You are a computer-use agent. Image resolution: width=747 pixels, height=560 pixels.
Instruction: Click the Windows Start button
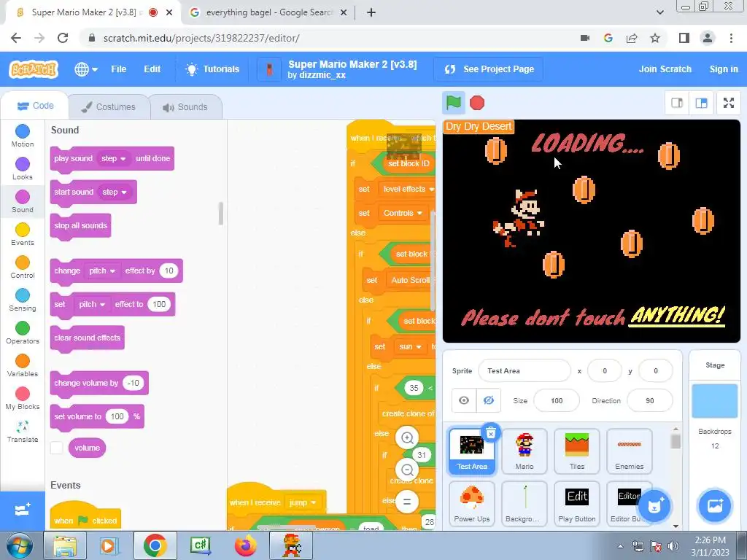20,545
